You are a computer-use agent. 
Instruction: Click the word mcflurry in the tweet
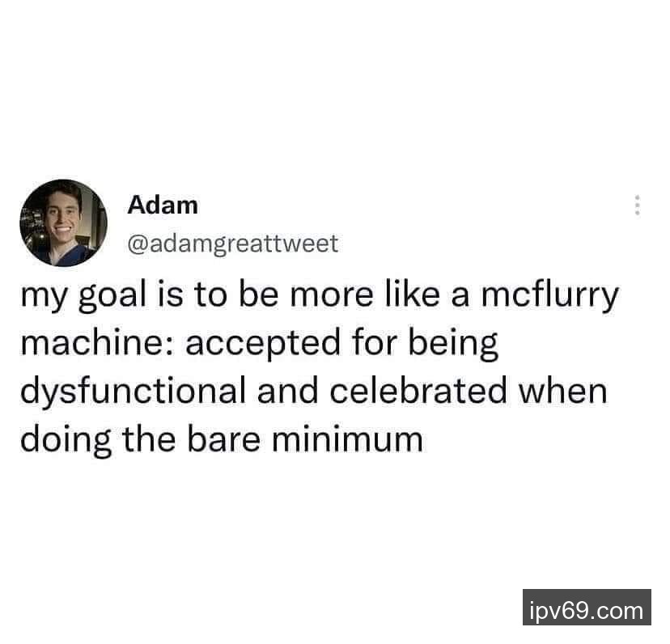[550, 296]
